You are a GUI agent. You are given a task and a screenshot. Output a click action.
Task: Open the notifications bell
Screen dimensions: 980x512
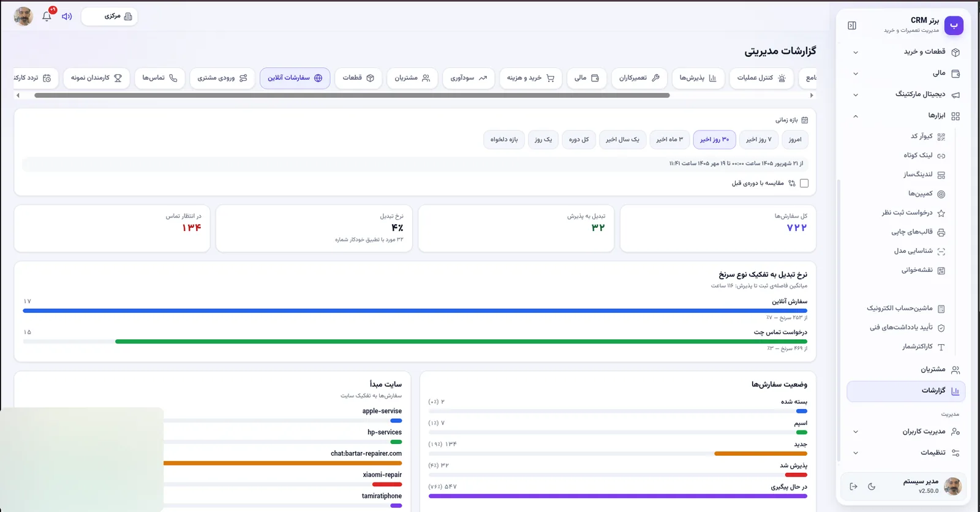(x=47, y=16)
